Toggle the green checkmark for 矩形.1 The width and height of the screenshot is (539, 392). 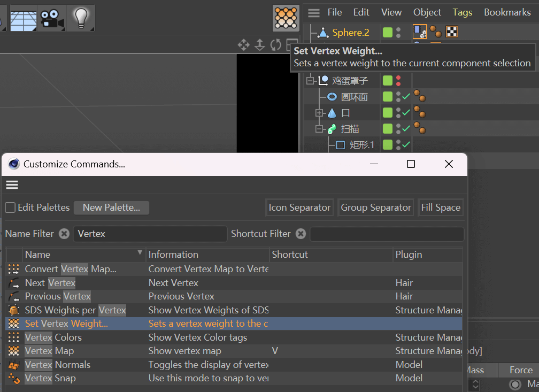(406, 144)
